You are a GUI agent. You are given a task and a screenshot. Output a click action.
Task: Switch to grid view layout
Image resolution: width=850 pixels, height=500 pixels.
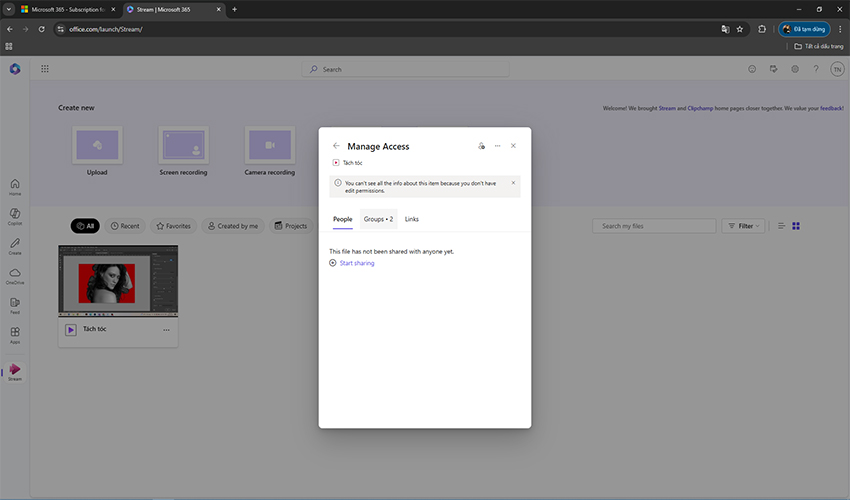point(796,226)
